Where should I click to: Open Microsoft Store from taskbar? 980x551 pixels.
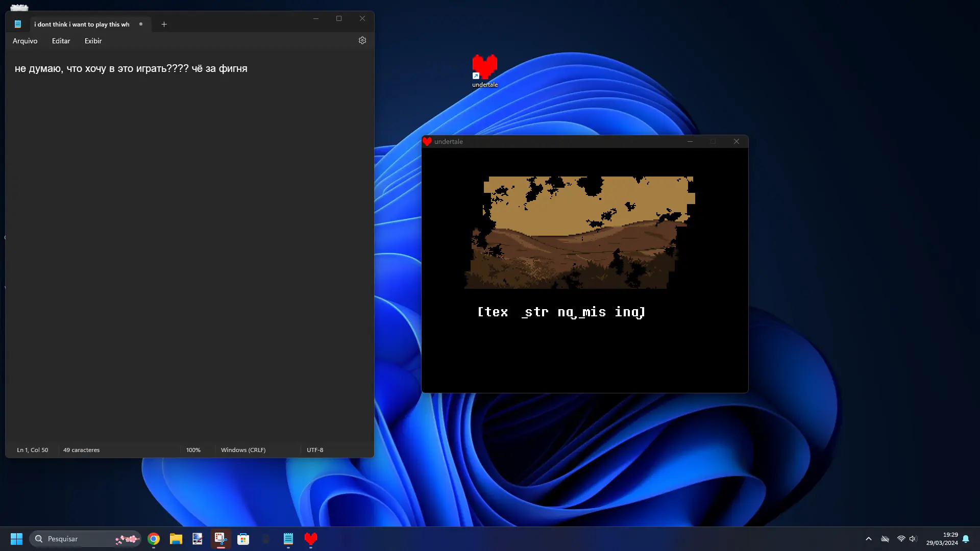coord(243,539)
